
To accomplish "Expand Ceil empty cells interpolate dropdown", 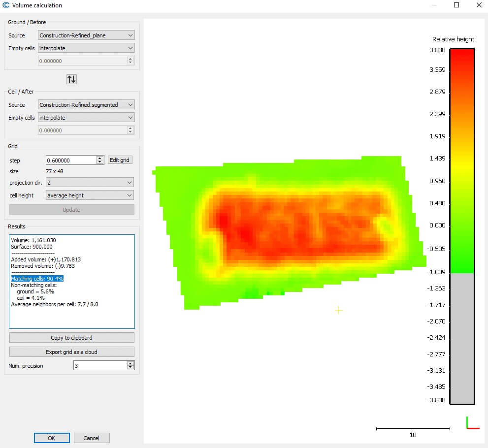I will (86, 118).
